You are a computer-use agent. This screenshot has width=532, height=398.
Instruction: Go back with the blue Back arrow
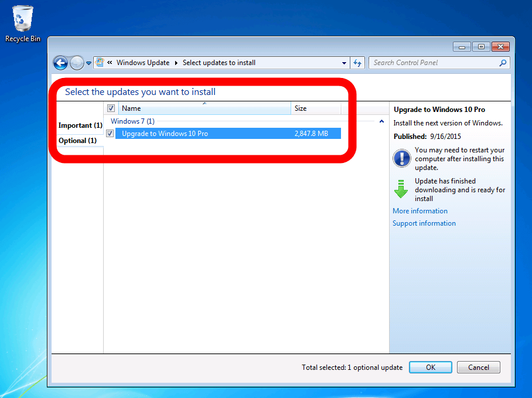[x=60, y=63]
